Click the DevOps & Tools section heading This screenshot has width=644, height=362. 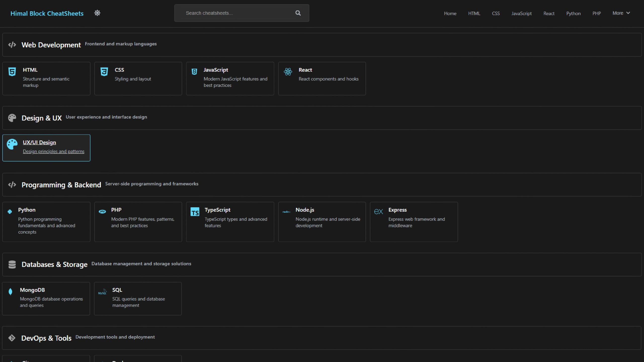pyautogui.click(x=46, y=338)
